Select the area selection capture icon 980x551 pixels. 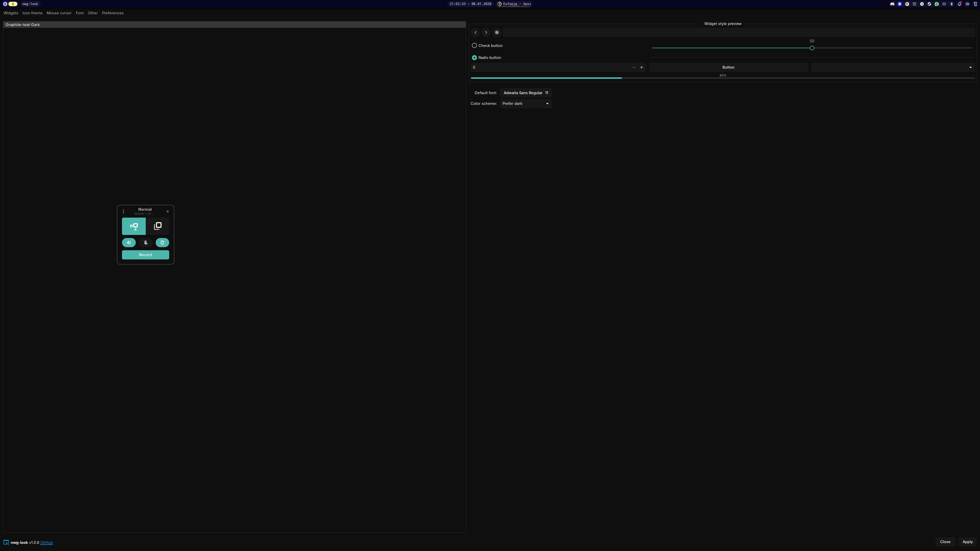pos(157,226)
